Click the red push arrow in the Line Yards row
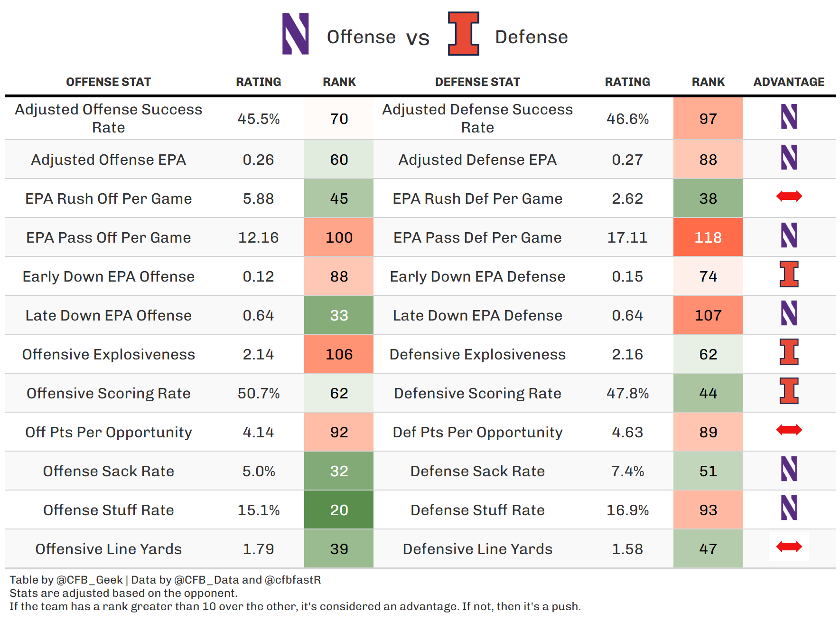The image size is (840, 623). (x=789, y=547)
